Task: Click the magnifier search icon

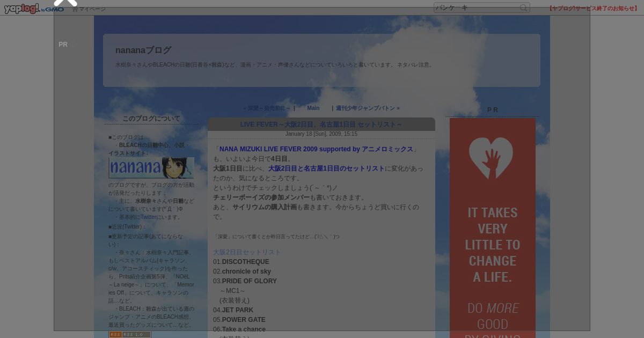Action: click(x=524, y=8)
